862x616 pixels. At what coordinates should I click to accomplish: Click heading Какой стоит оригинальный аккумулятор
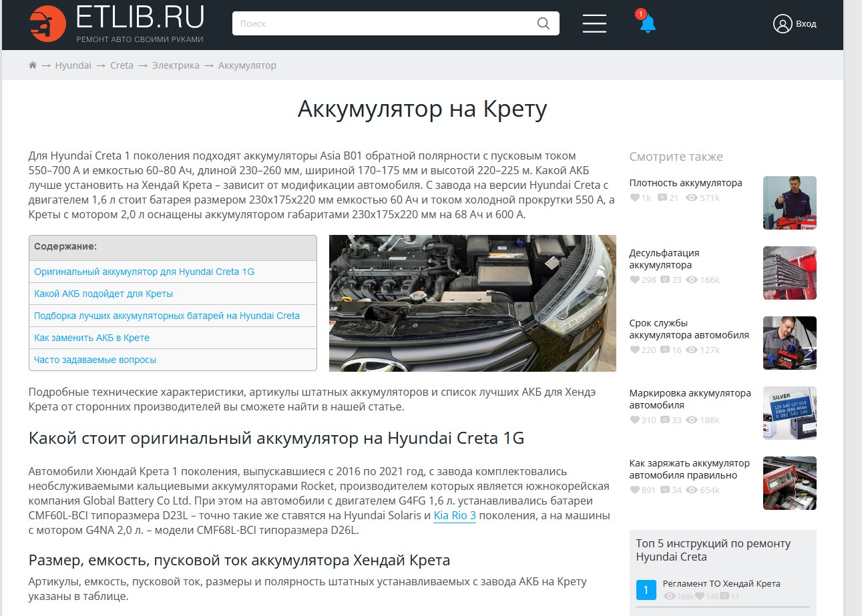pos(276,438)
